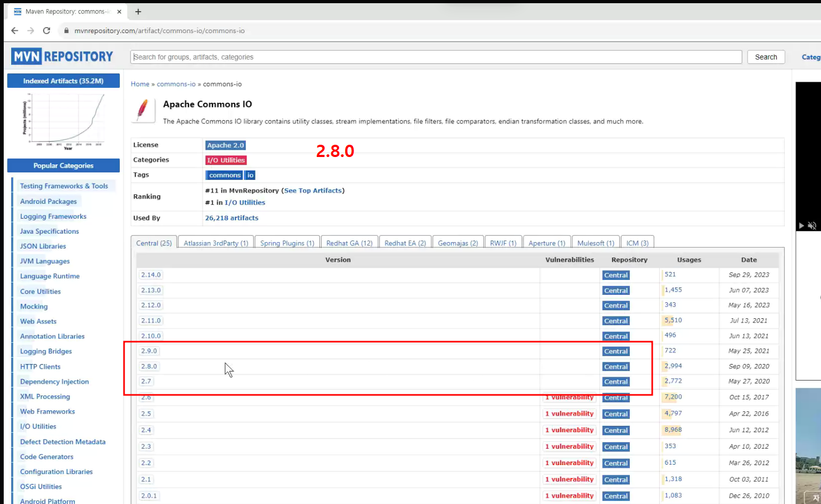
Task: Open the Mocking category
Action: pyautogui.click(x=34, y=307)
